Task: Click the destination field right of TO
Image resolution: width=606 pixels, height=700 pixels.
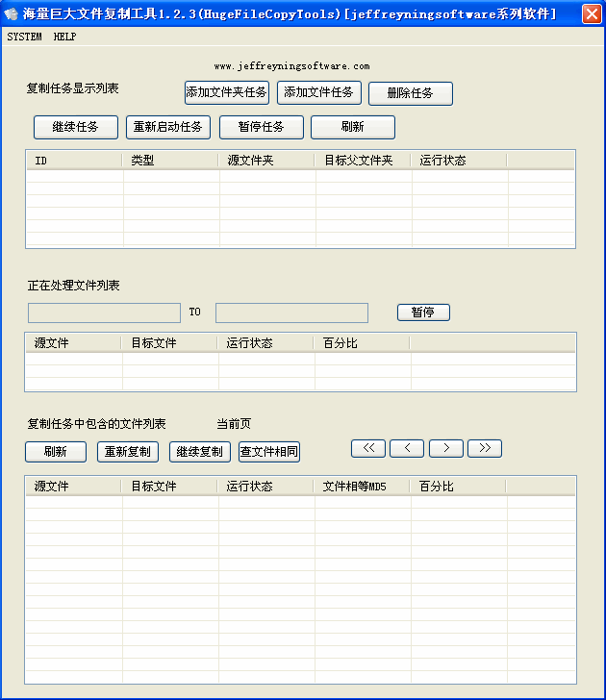Action: click(291, 312)
